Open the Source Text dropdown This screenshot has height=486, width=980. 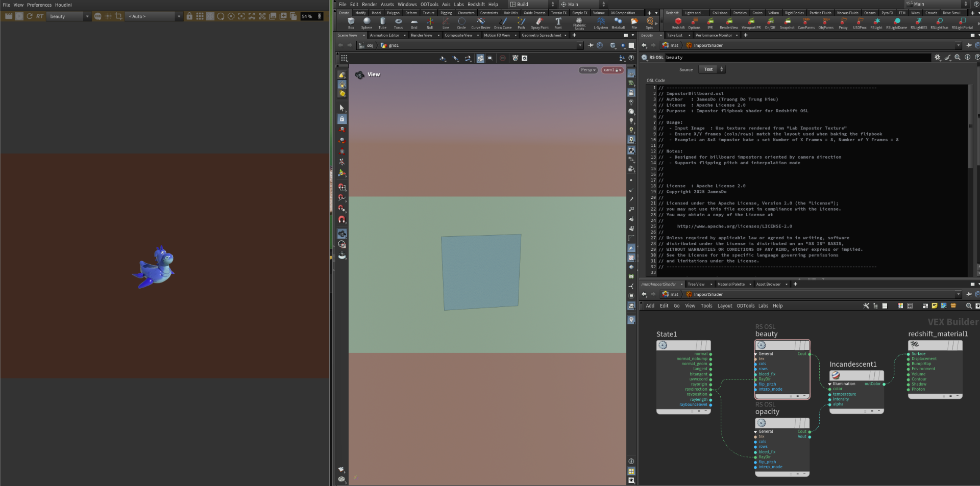[x=712, y=69]
